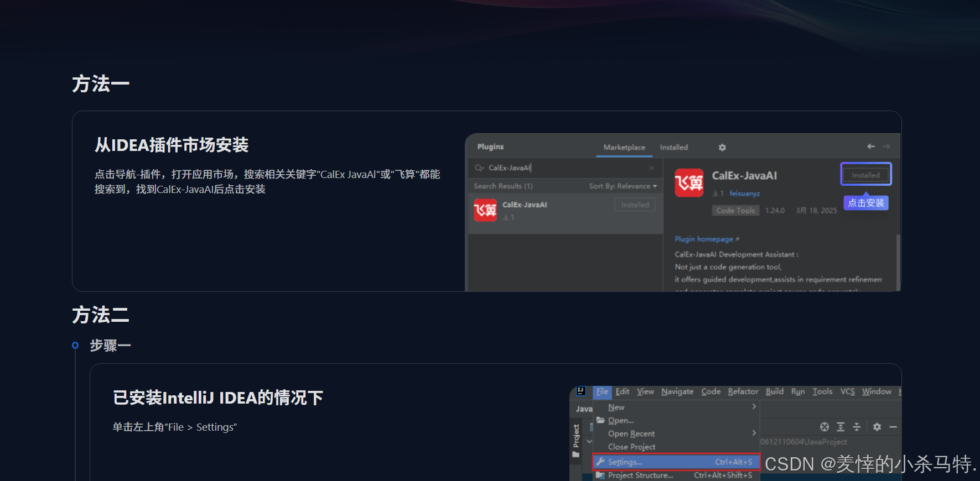Open the File menu
Viewport: 980px width, 481px height.
click(x=602, y=391)
